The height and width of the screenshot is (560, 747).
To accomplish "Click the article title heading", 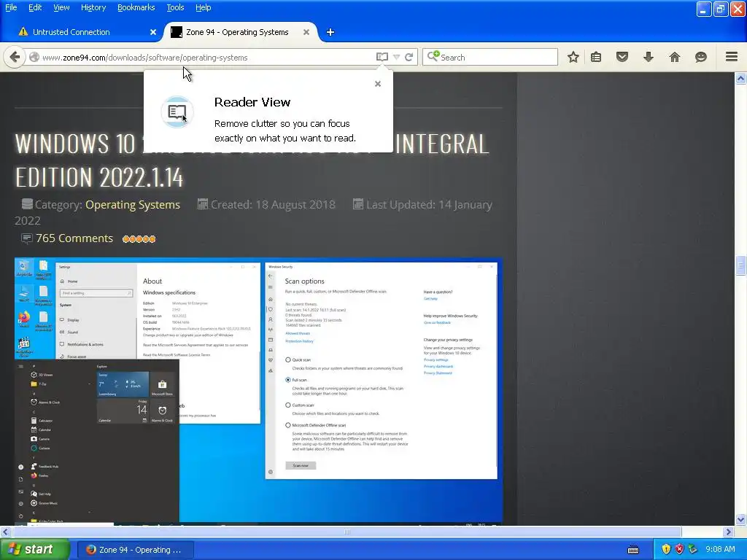I will pyautogui.click(x=252, y=160).
